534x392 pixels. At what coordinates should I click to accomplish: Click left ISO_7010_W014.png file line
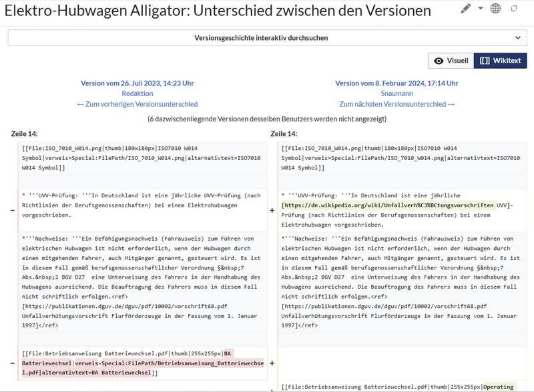tap(142, 158)
